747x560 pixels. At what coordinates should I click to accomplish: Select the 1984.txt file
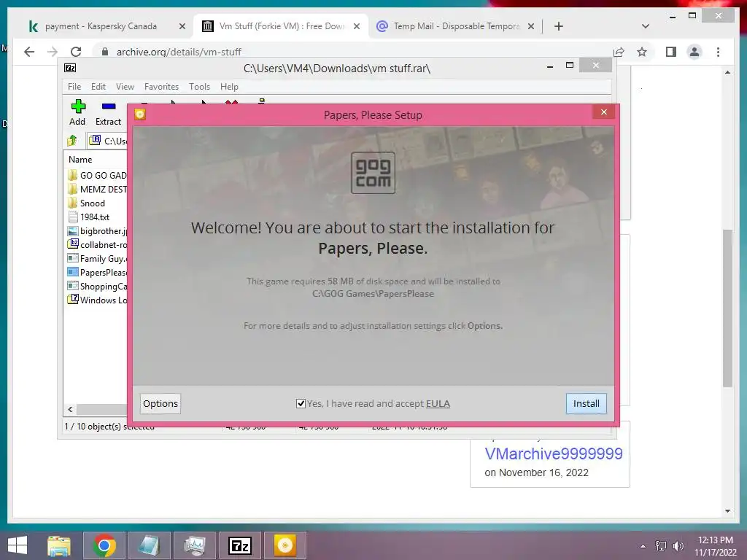[x=88, y=217]
